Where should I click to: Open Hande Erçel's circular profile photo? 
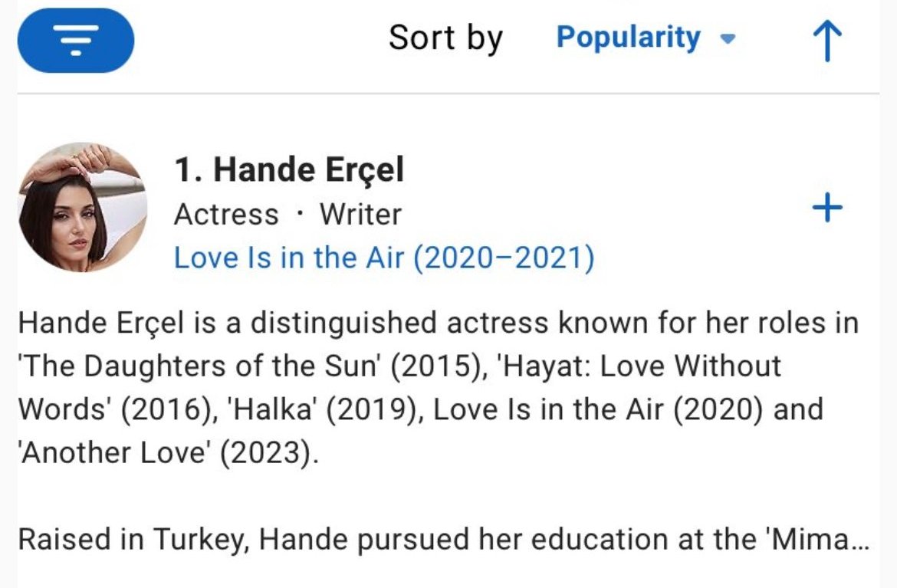click(x=83, y=207)
